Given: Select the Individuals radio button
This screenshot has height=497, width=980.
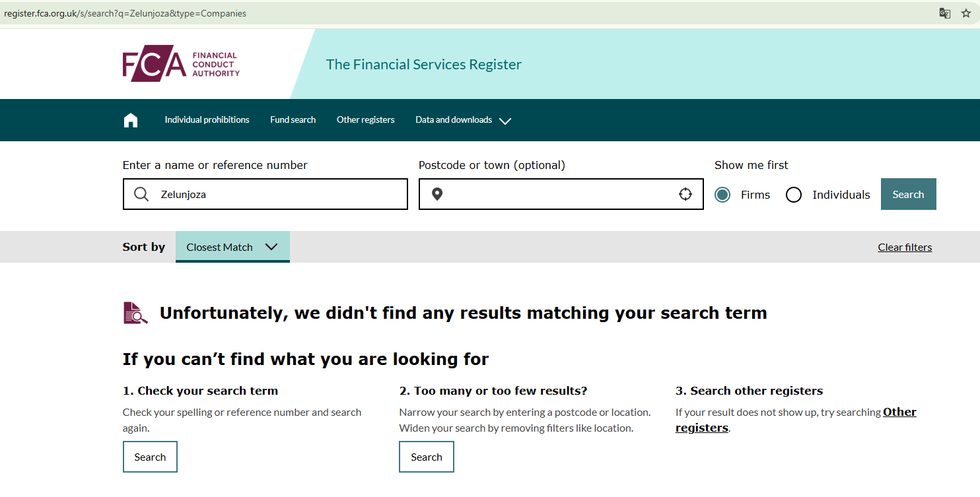Looking at the screenshot, I should point(794,195).
